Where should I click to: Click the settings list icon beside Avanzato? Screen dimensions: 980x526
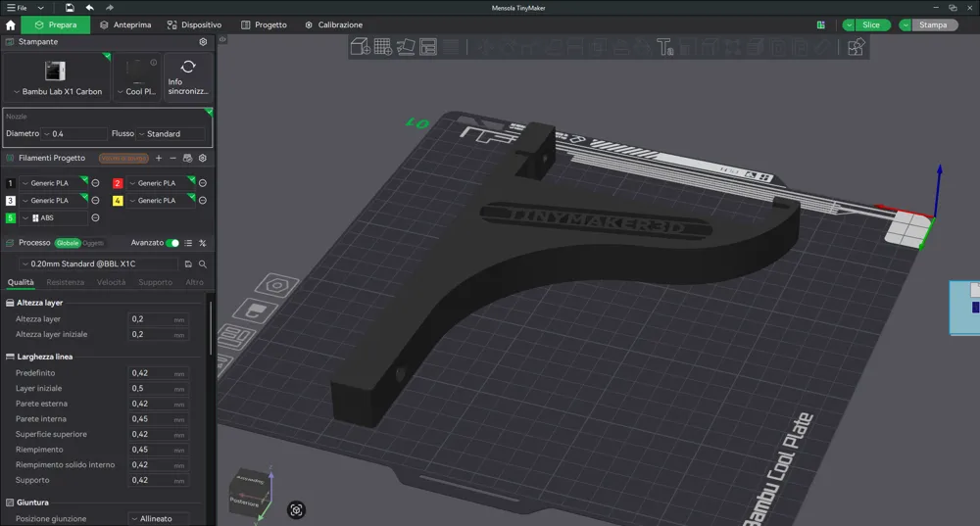click(188, 243)
